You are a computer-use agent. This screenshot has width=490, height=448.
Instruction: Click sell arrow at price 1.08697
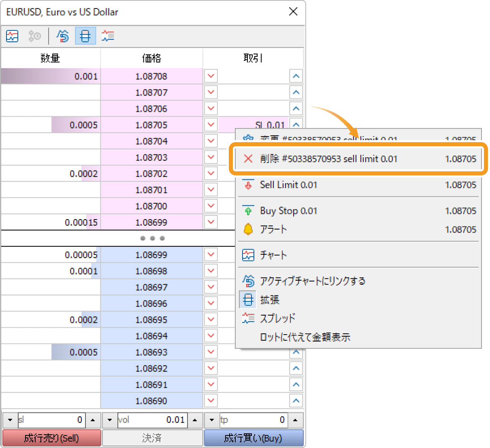(x=211, y=287)
